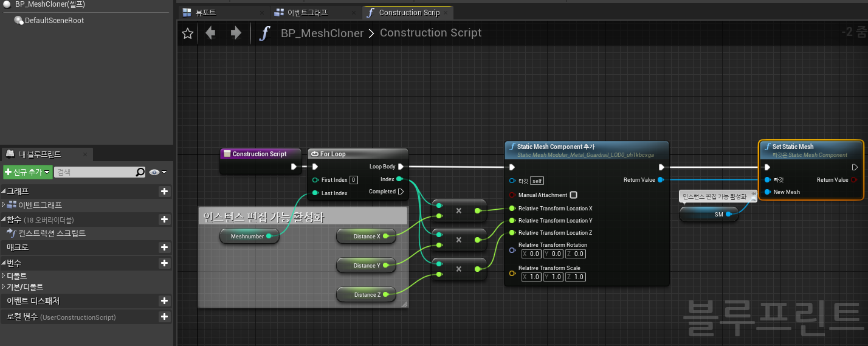Open the eye view options dropdown
Screen dimensions: 868x346
(x=157, y=173)
